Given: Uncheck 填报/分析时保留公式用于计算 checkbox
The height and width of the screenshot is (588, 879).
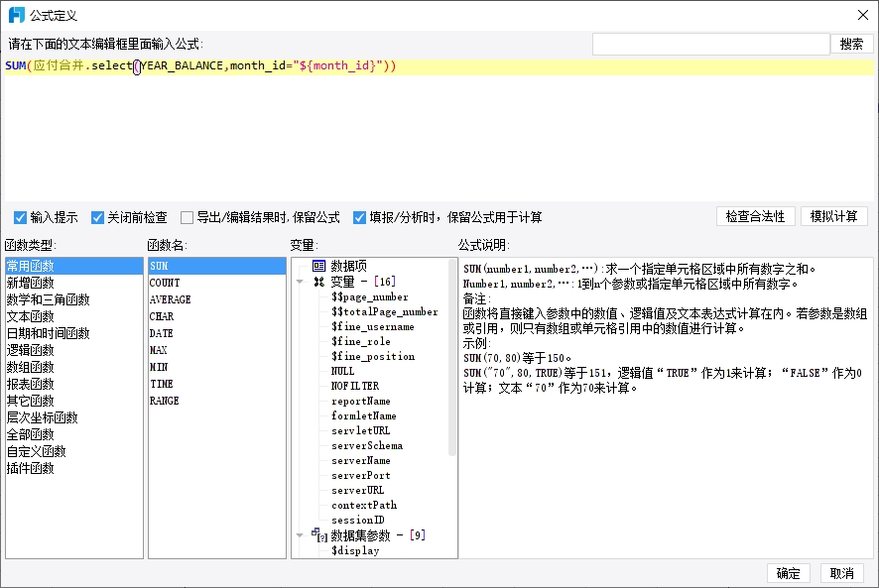Looking at the screenshot, I should point(359,217).
